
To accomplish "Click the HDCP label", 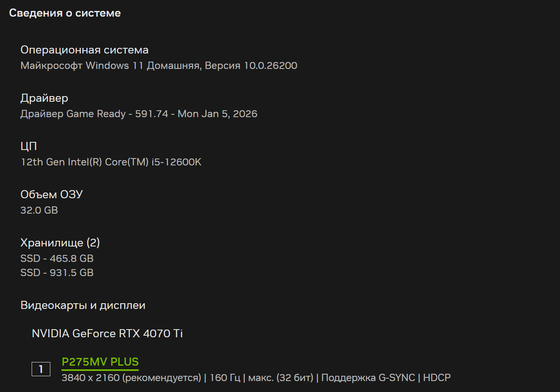I will (x=437, y=378).
